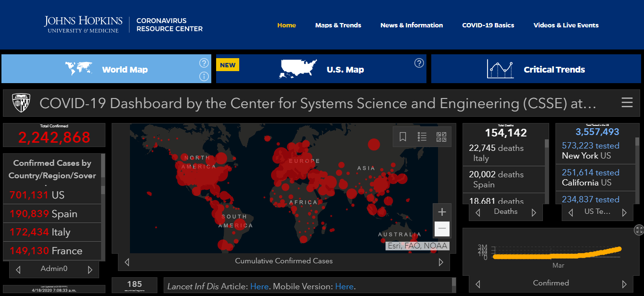The height and width of the screenshot is (296, 644).
Task: Show next panel after Deaths
Action: click(x=534, y=212)
